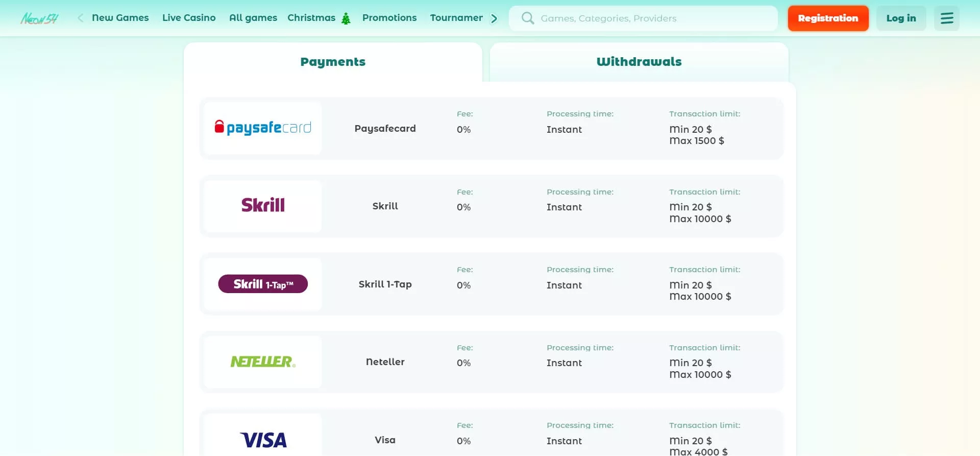Viewport: 980px width, 456px height.
Task: Open the All games page
Action: tap(253, 18)
